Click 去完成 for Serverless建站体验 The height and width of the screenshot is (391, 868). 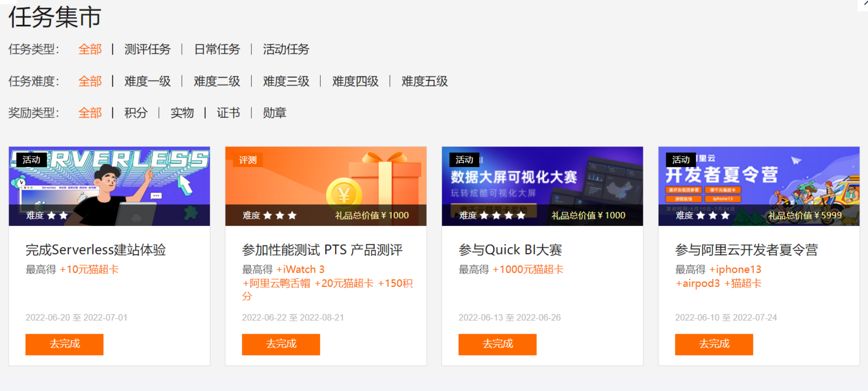pyautogui.click(x=64, y=344)
